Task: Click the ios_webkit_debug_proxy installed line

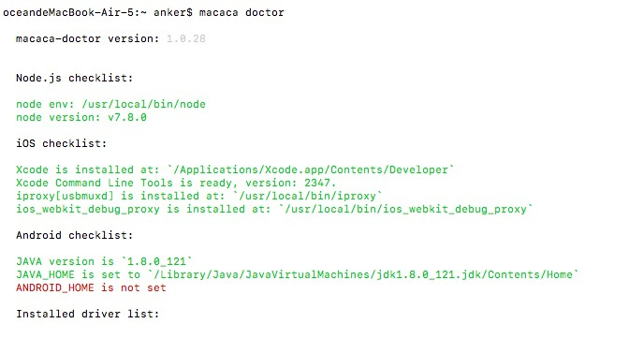Action: coord(274,209)
